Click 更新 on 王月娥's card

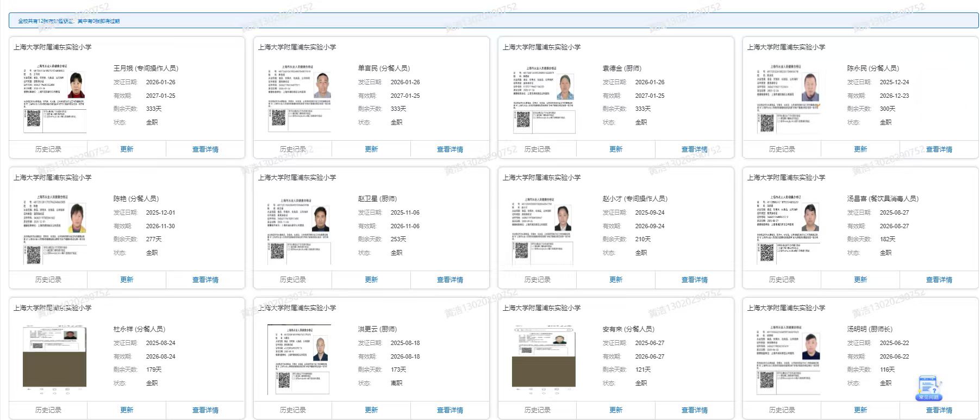tap(127, 149)
